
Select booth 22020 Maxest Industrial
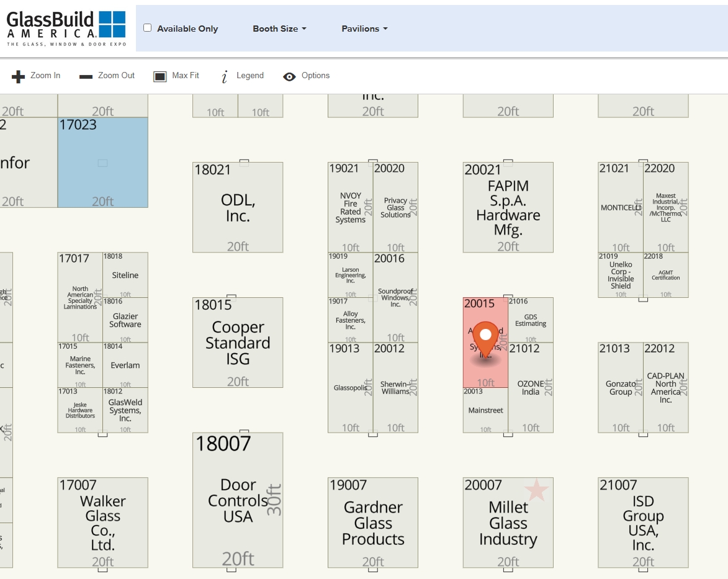[666, 207]
